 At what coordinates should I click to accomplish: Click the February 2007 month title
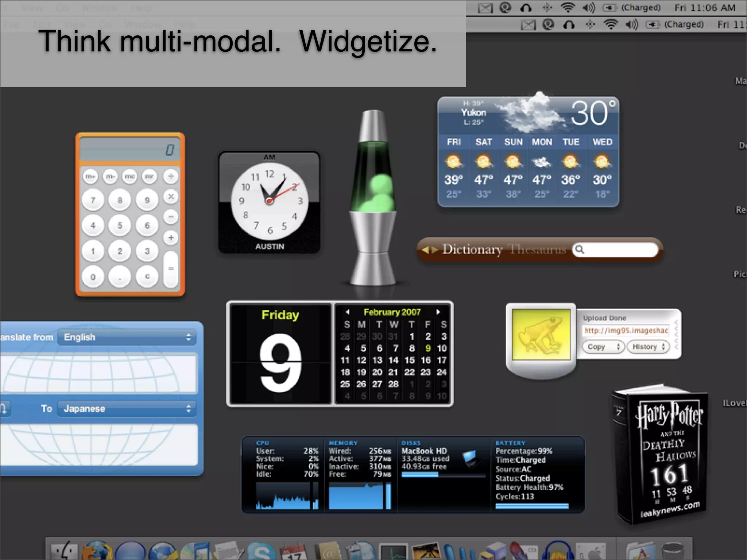click(392, 312)
